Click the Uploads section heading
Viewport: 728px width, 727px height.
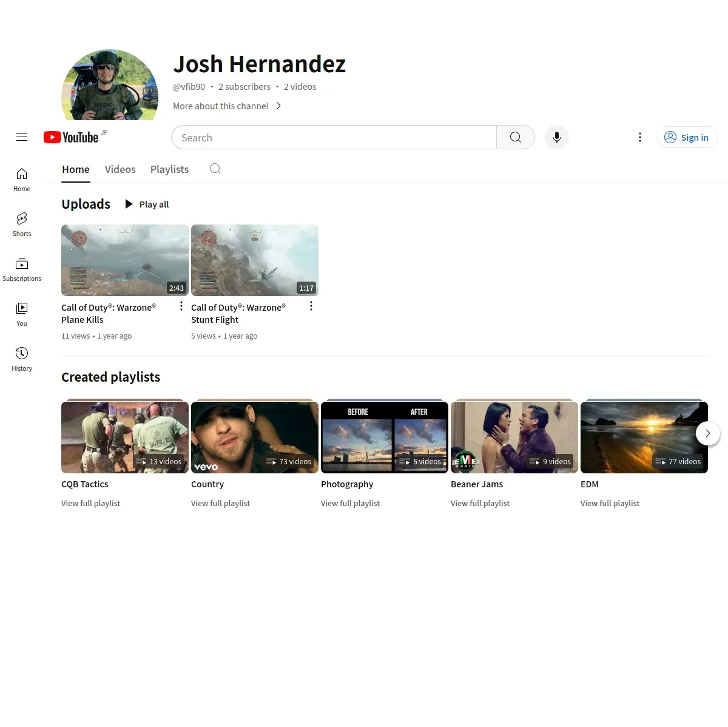86,204
